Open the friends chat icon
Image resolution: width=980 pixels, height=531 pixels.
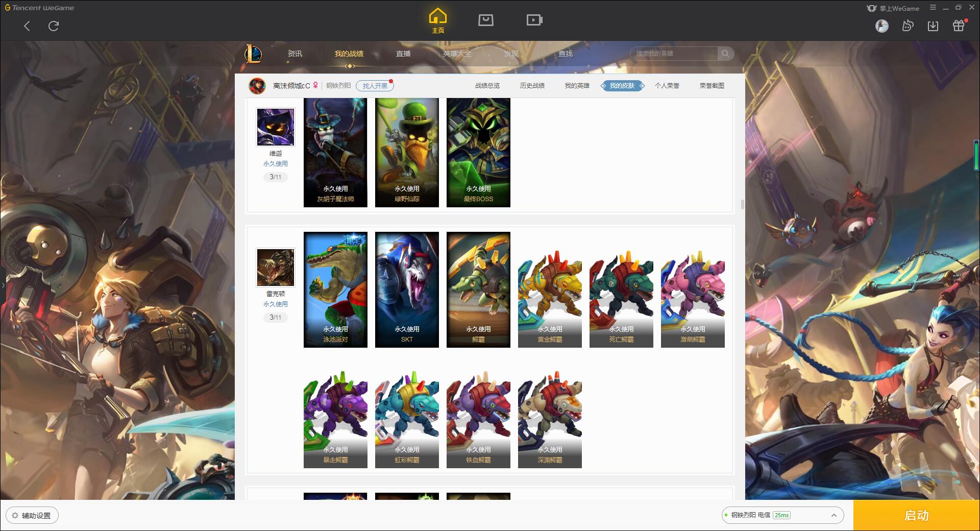tap(908, 26)
